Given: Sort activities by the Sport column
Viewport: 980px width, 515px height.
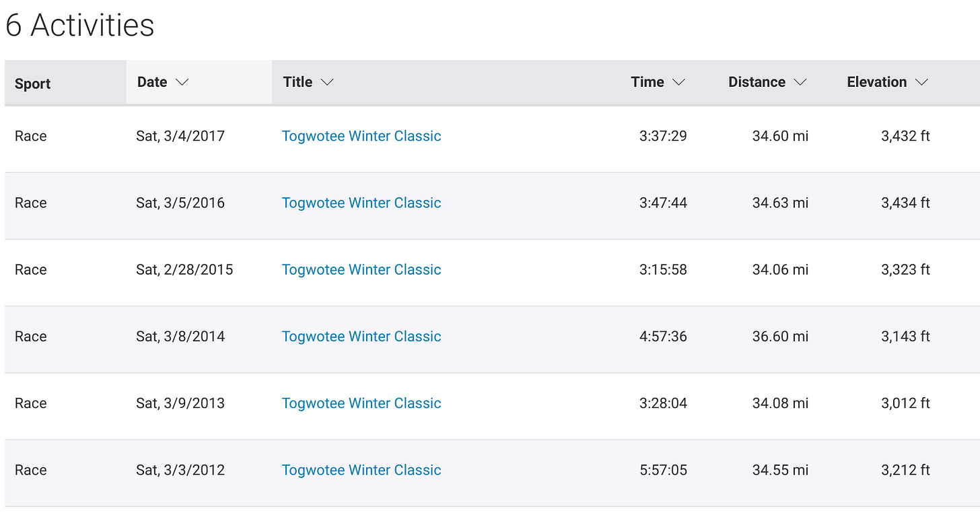Looking at the screenshot, I should click(x=32, y=83).
